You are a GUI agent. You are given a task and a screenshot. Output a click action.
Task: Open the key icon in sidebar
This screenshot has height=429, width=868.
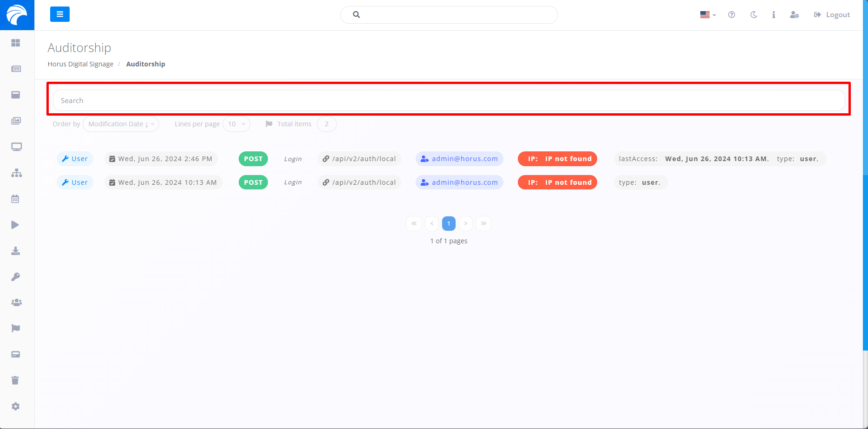tap(15, 277)
